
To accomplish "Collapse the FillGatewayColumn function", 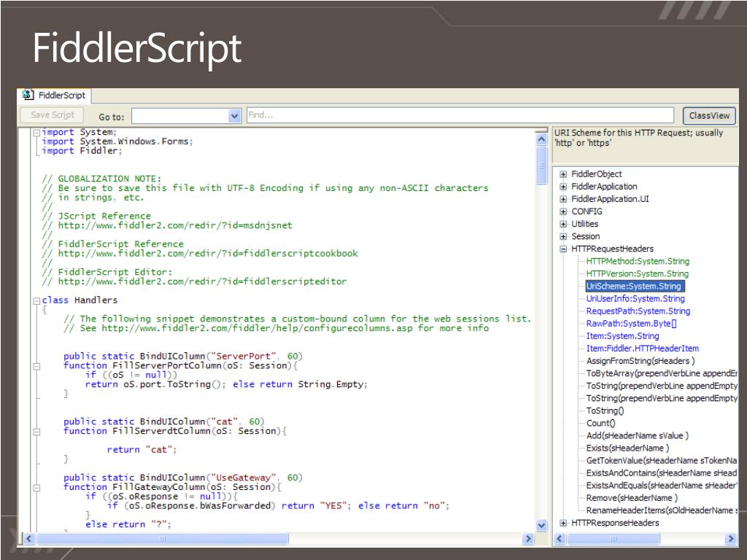I will click(x=36, y=488).
